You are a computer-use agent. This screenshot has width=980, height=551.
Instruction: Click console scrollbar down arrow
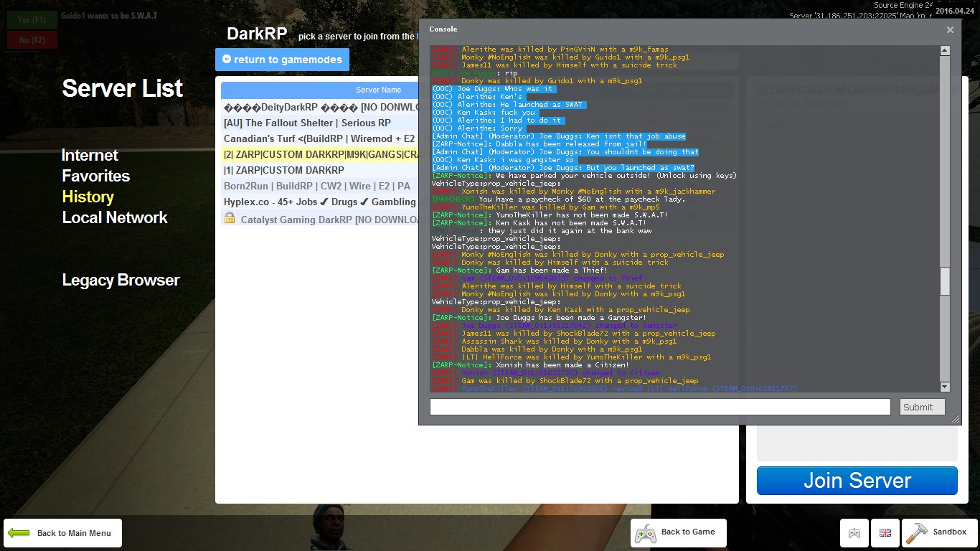(945, 387)
